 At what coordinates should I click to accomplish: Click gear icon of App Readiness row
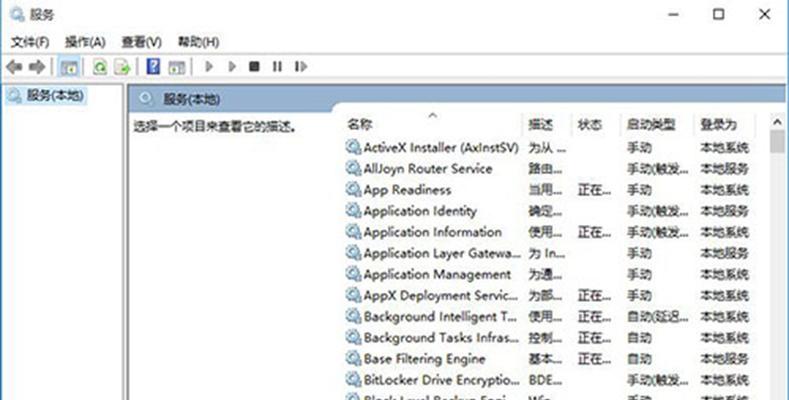click(x=353, y=190)
